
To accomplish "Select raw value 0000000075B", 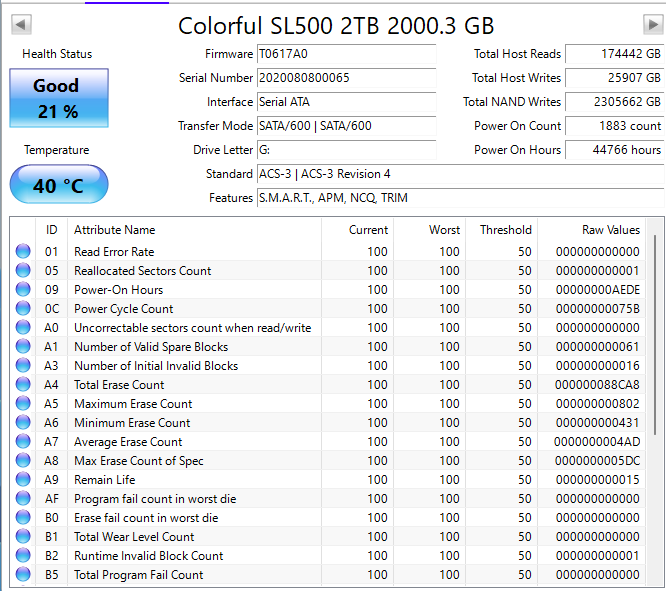I will (x=598, y=309).
